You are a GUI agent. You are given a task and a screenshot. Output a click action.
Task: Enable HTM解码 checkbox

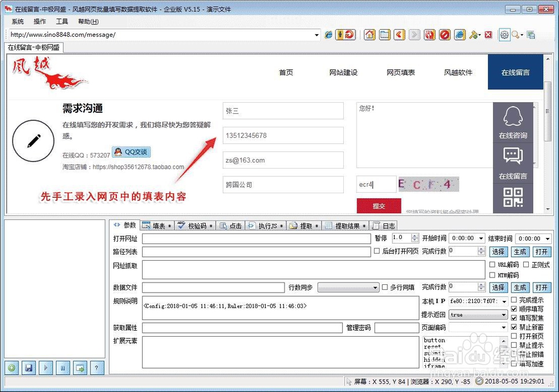[x=492, y=275]
